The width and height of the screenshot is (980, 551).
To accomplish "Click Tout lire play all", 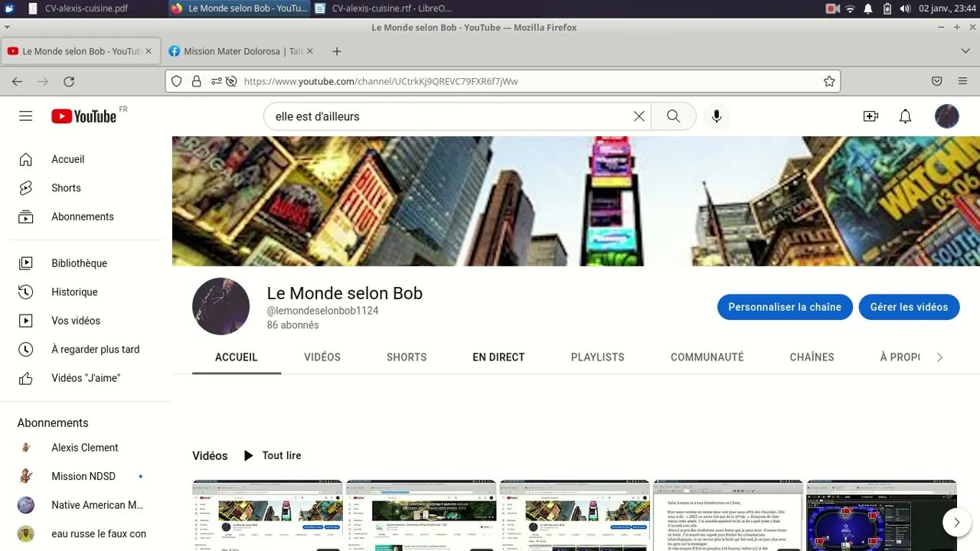I will click(x=272, y=455).
